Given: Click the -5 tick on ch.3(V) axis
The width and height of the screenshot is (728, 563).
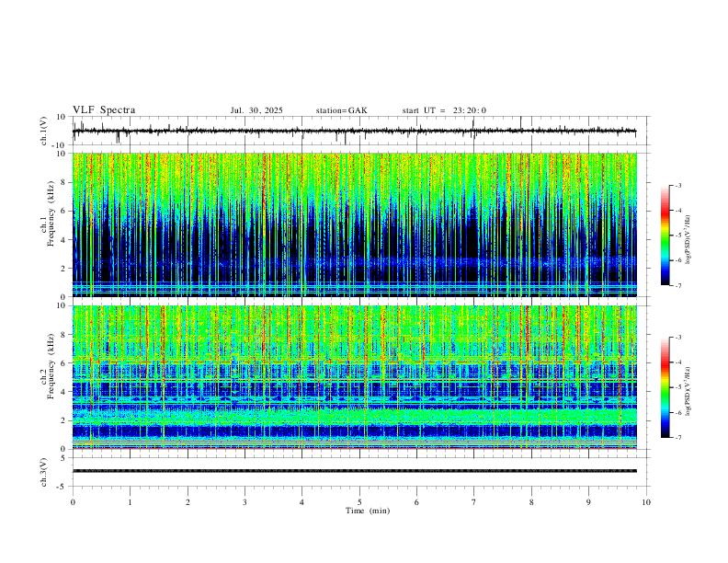Looking at the screenshot, I should 62,487.
